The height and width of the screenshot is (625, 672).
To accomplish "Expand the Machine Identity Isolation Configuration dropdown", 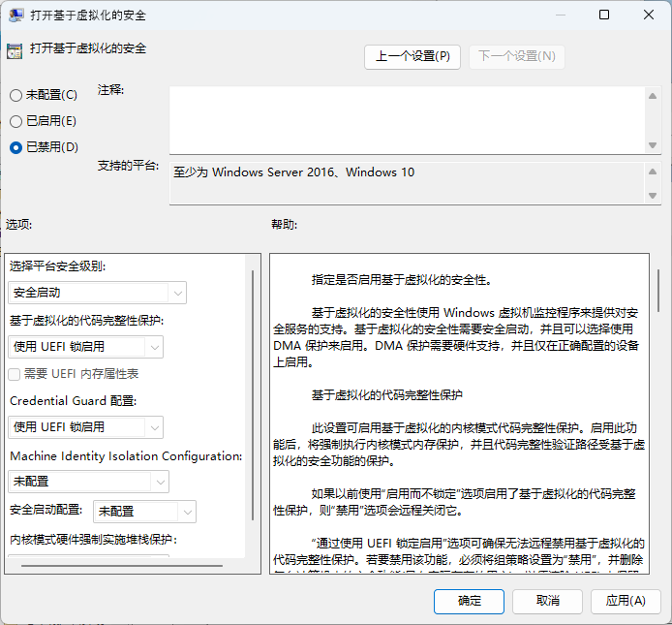I will (x=88, y=482).
